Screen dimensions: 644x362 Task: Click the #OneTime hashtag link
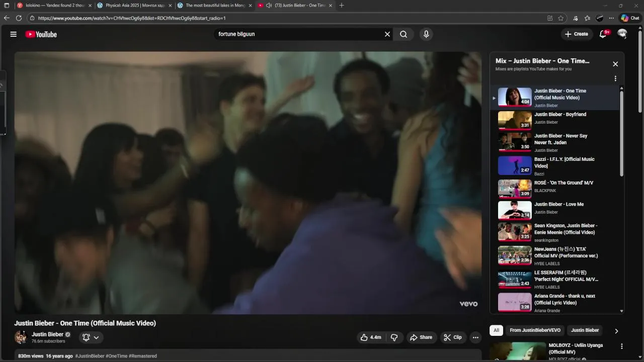116,356
